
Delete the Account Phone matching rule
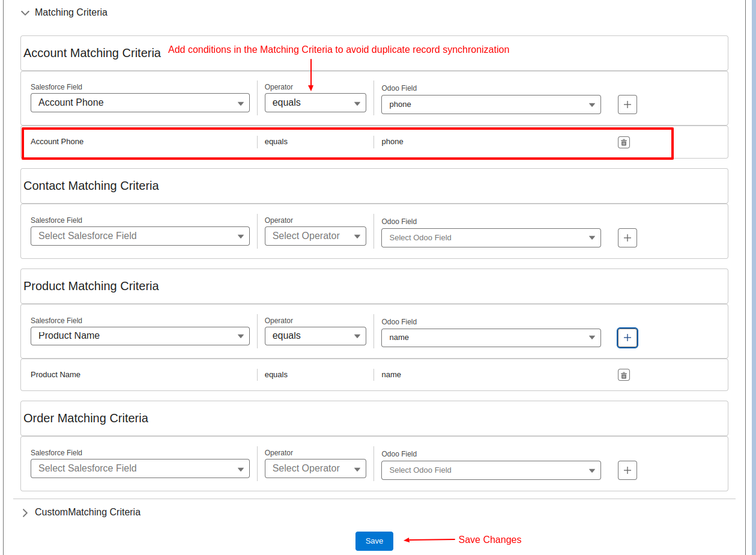click(x=623, y=142)
